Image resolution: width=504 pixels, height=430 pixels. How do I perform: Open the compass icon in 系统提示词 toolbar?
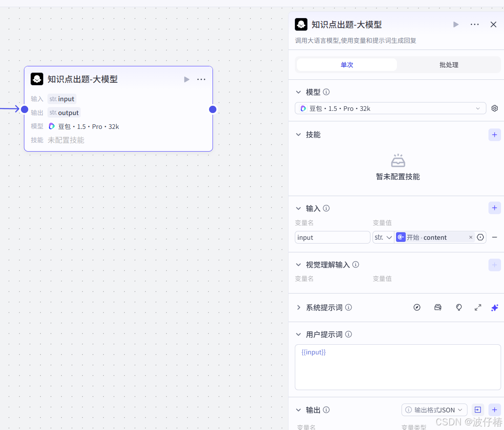pyautogui.click(x=417, y=307)
